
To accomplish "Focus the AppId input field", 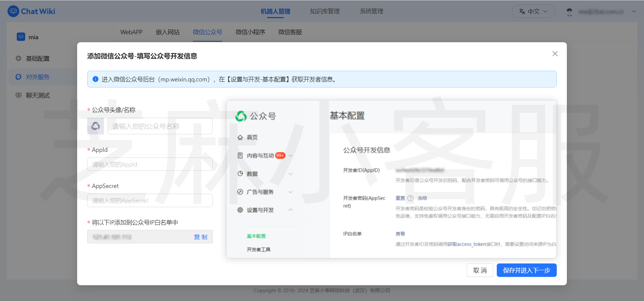I will [150, 164].
